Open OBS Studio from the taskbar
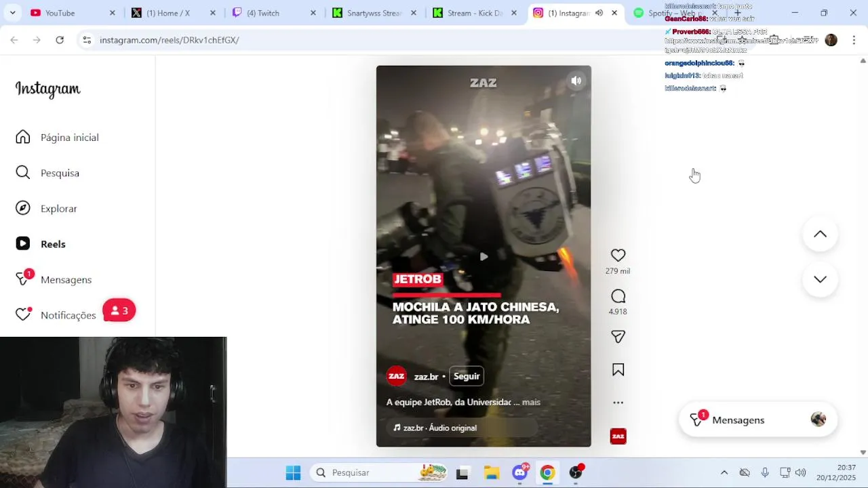Screen dimensions: 868x488 point(576,472)
